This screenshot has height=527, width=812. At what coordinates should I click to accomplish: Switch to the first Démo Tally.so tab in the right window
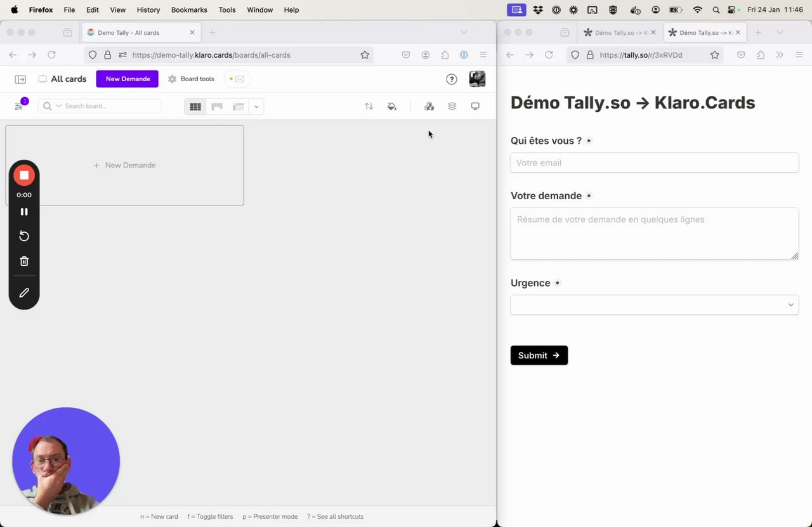point(621,32)
